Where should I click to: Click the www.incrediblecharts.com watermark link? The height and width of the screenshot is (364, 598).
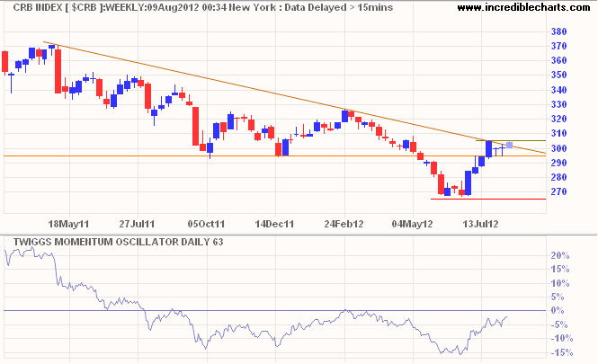coord(523,7)
